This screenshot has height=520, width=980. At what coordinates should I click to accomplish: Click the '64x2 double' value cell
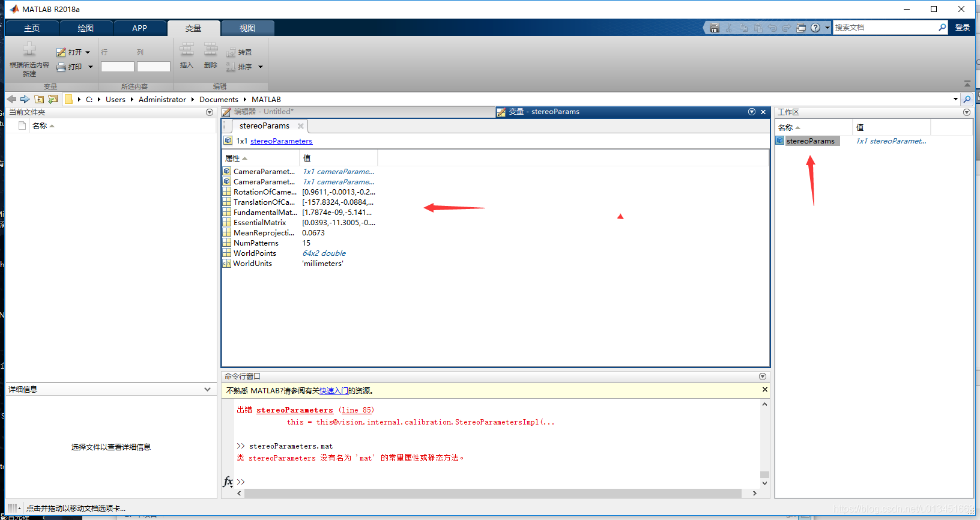(324, 253)
